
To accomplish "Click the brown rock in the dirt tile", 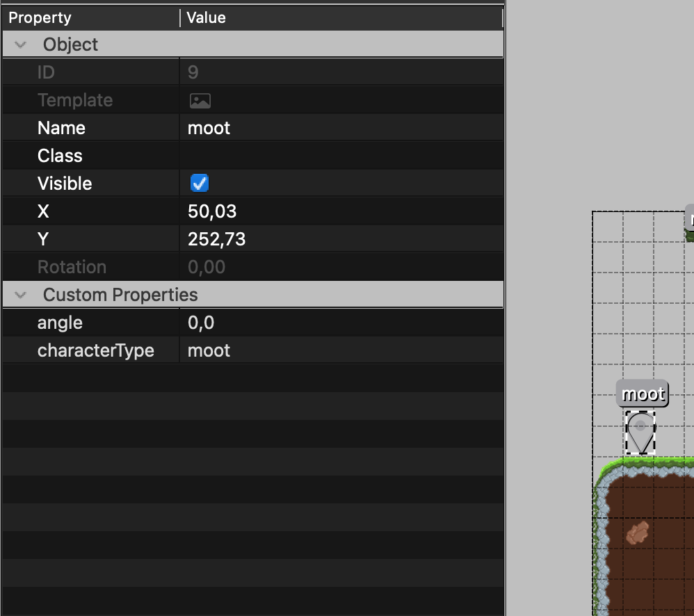I will tap(637, 533).
